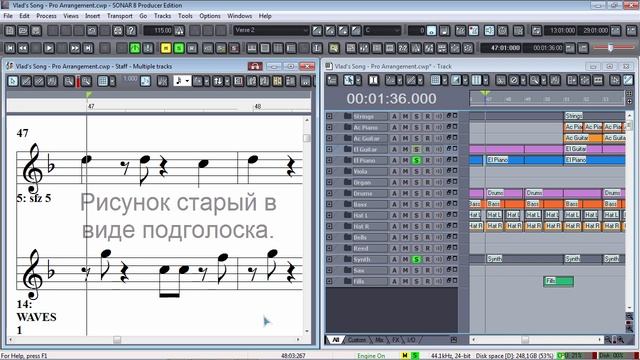The height and width of the screenshot is (360, 640).
Task: Open the Process menu
Action: 47,16
